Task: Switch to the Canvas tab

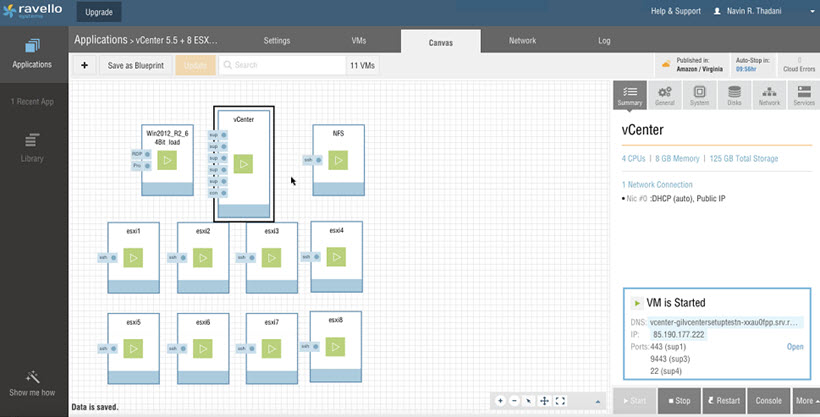Action: pyautogui.click(x=441, y=42)
